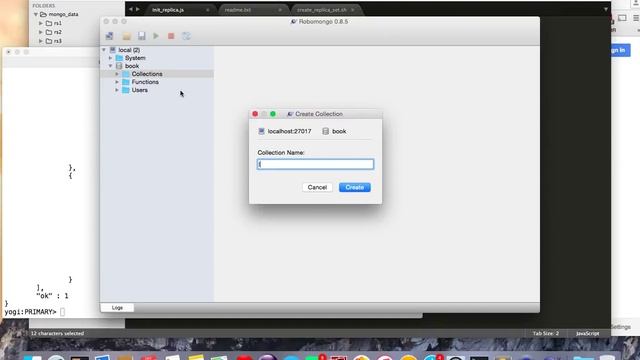Click the red Stop icon in Robomongo toolbar
The width and height of the screenshot is (640, 360).
171,36
